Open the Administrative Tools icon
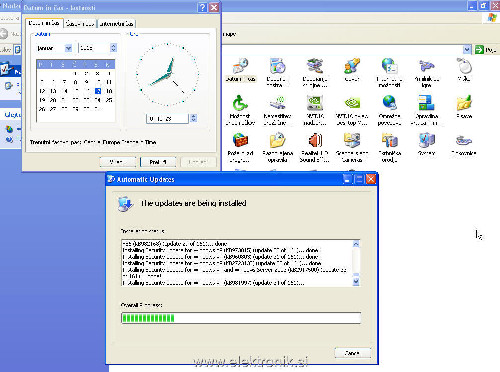 (389, 140)
